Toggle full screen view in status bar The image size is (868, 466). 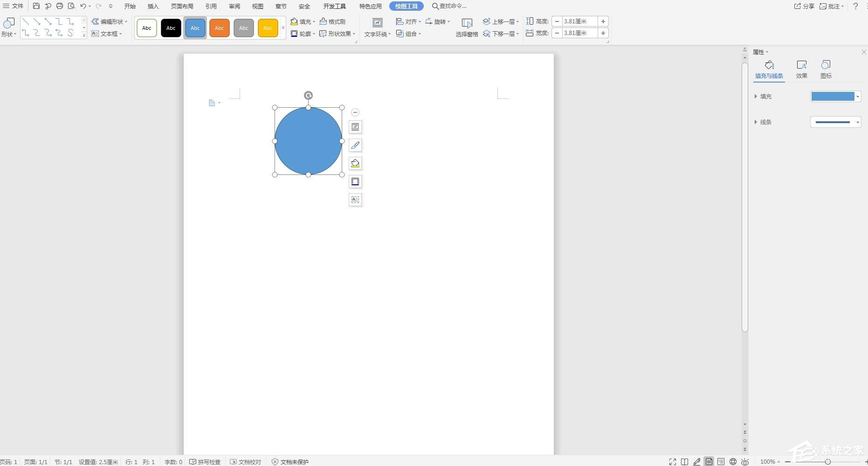(672, 461)
